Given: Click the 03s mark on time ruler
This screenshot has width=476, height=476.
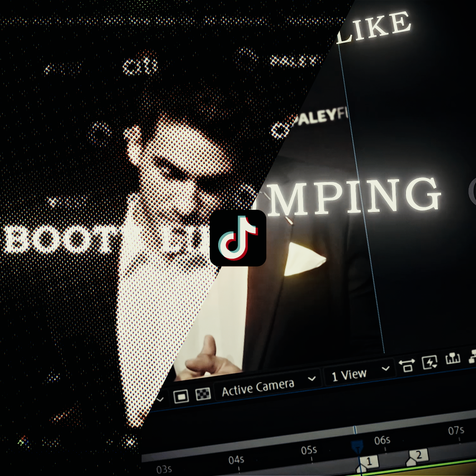Looking at the screenshot, I should pos(164,469).
